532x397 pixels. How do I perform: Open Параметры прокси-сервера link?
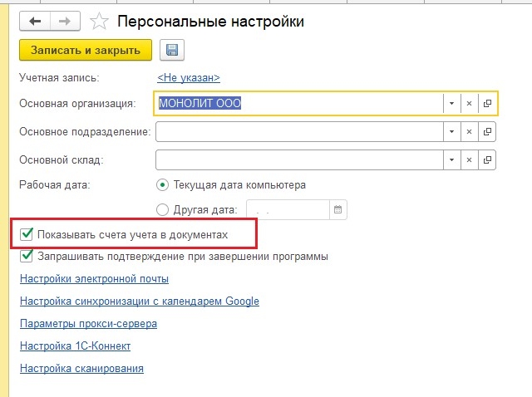(88, 324)
